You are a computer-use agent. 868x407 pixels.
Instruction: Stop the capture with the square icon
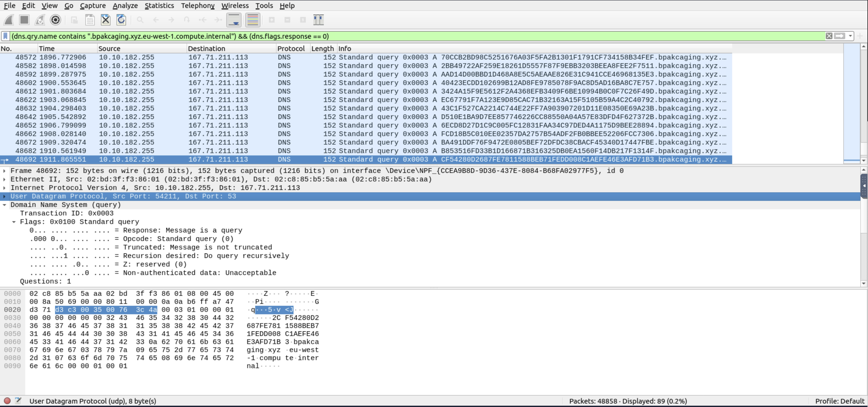[24, 20]
